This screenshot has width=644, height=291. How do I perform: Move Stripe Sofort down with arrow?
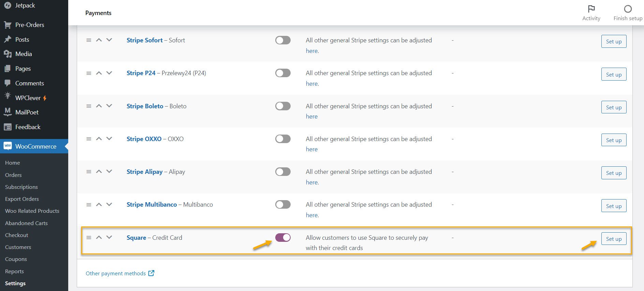tap(109, 40)
